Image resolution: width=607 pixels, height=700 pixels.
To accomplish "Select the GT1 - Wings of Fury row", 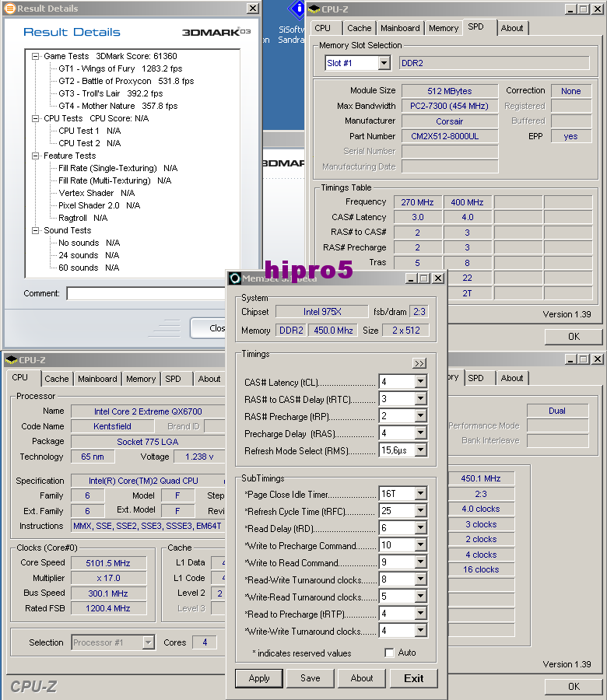I will [x=121, y=68].
